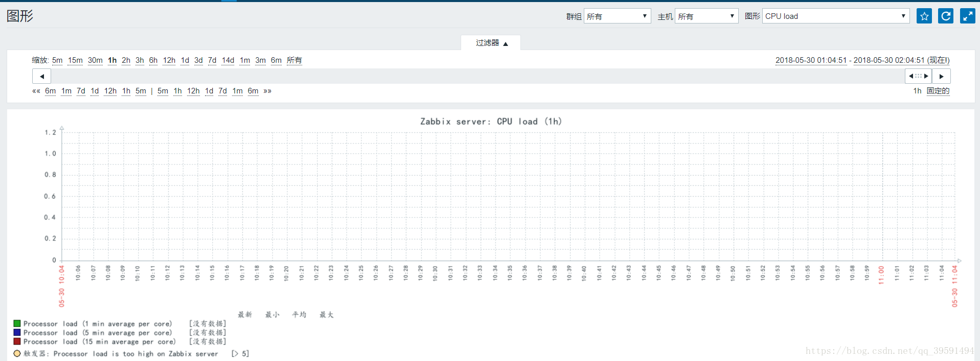Click the time scrollbar track

pyautogui.click(x=477, y=76)
